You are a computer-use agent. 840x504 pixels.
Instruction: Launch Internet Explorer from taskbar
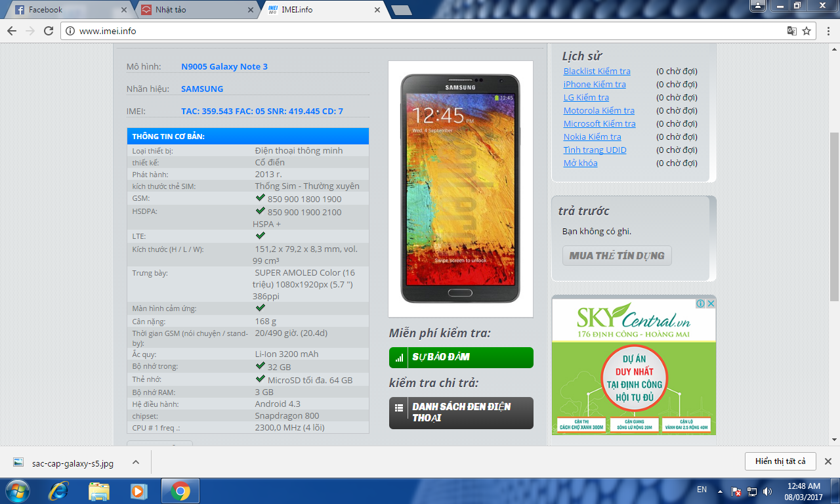59,491
